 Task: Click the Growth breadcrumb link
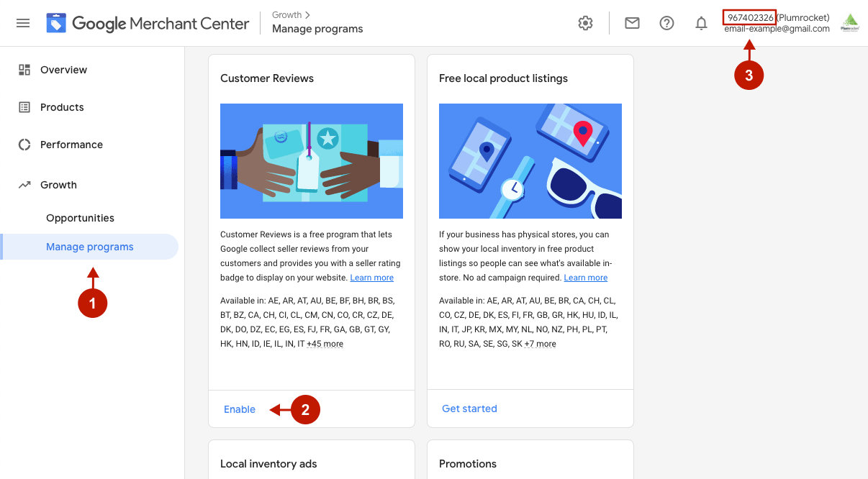pyautogui.click(x=287, y=14)
